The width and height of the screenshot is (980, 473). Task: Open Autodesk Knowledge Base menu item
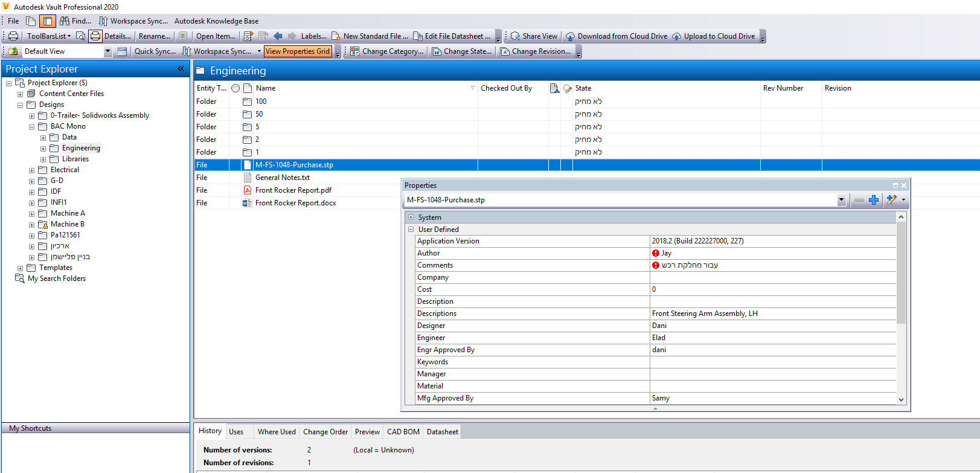point(216,21)
